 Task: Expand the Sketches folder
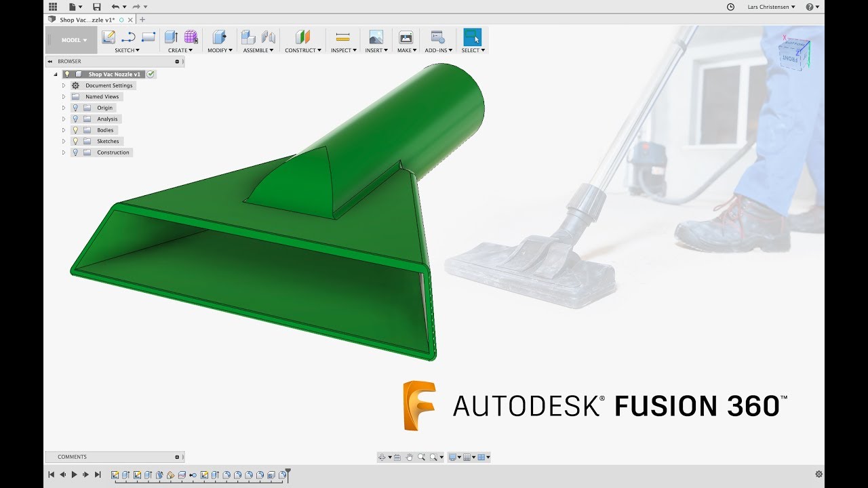64,141
